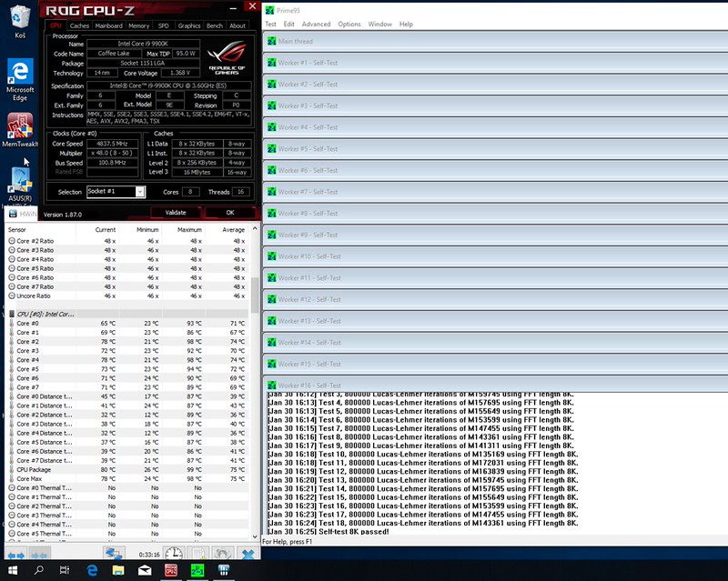Click HWiNFO reset clock icon
Screen dimensions: 728x581
tap(173, 554)
